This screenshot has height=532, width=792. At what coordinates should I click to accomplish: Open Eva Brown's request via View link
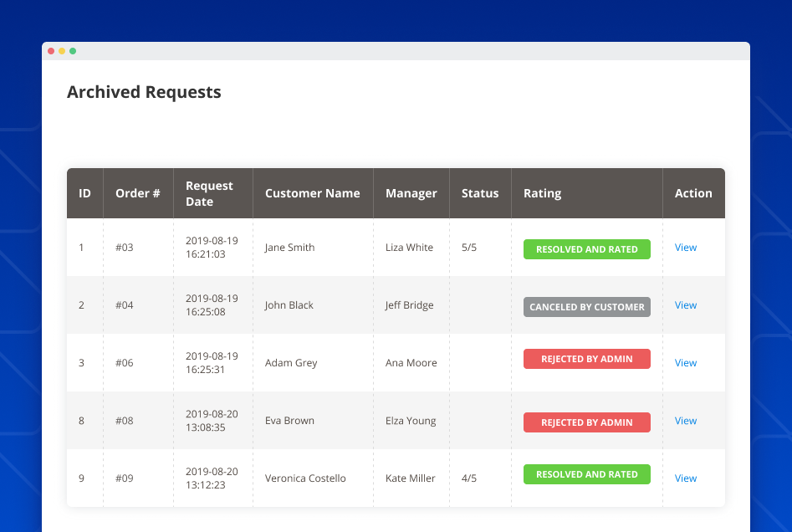tap(685, 421)
